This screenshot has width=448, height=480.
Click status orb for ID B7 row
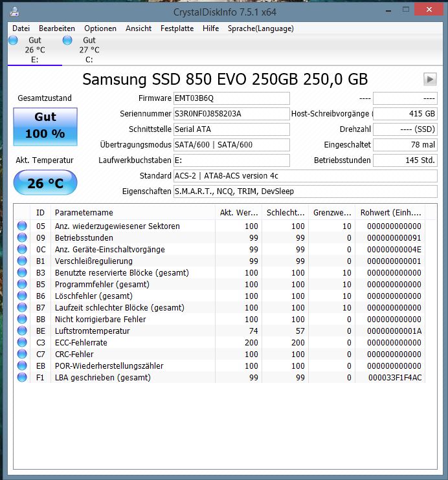pos(22,307)
